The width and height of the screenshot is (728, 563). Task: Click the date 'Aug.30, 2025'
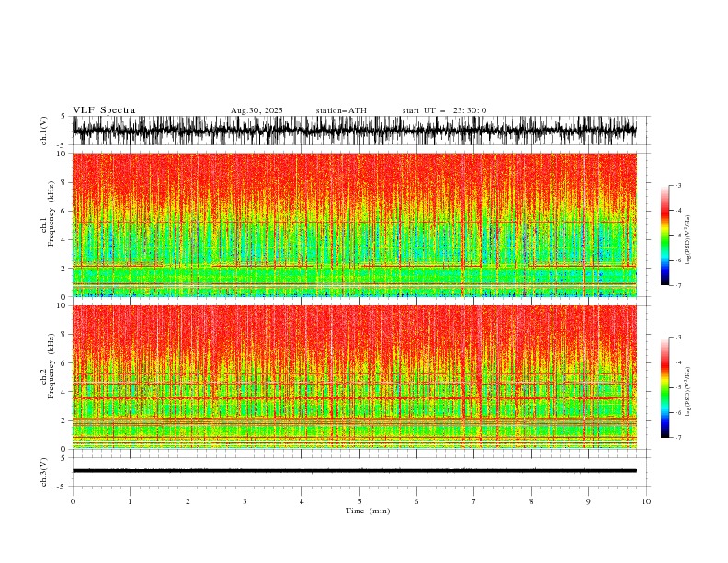click(x=256, y=110)
